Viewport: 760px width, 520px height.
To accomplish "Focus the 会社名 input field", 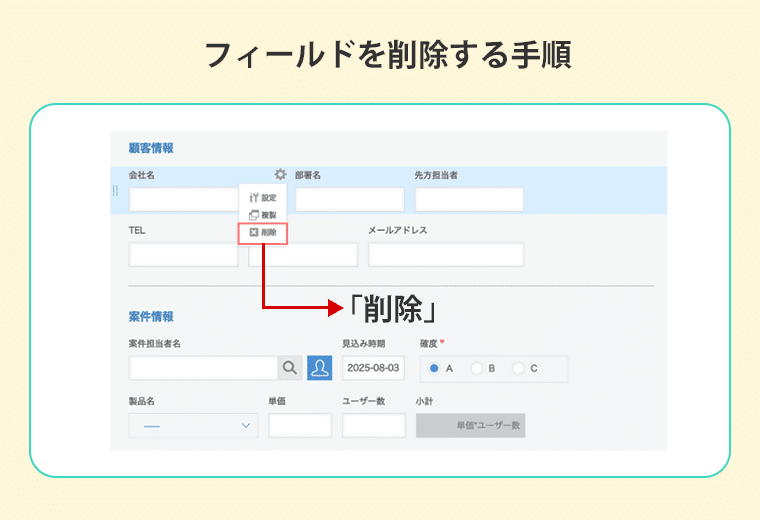I will 184,199.
